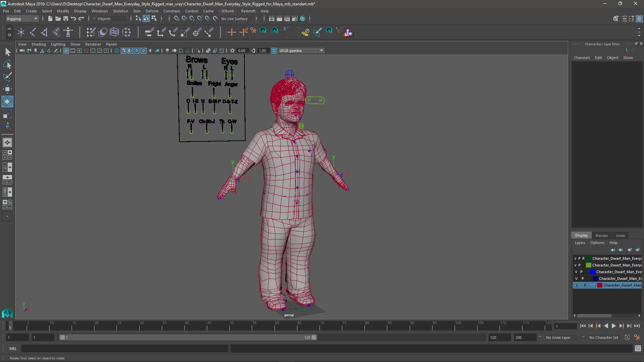The height and width of the screenshot is (362, 644).
Task: Click the red layer color swatch
Action: pyautogui.click(x=599, y=285)
